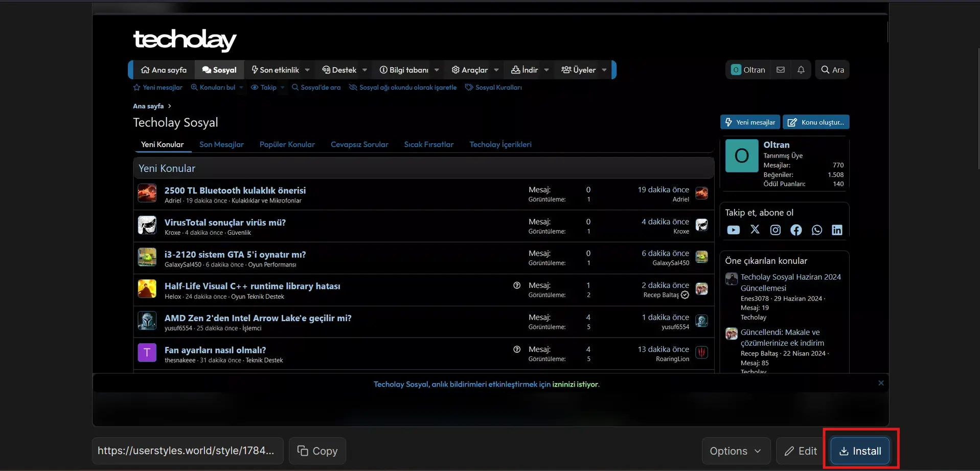Viewport: 980px width, 471px height.
Task: Open topic about i3-2120 GTA 5
Action: tap(235, 254)
